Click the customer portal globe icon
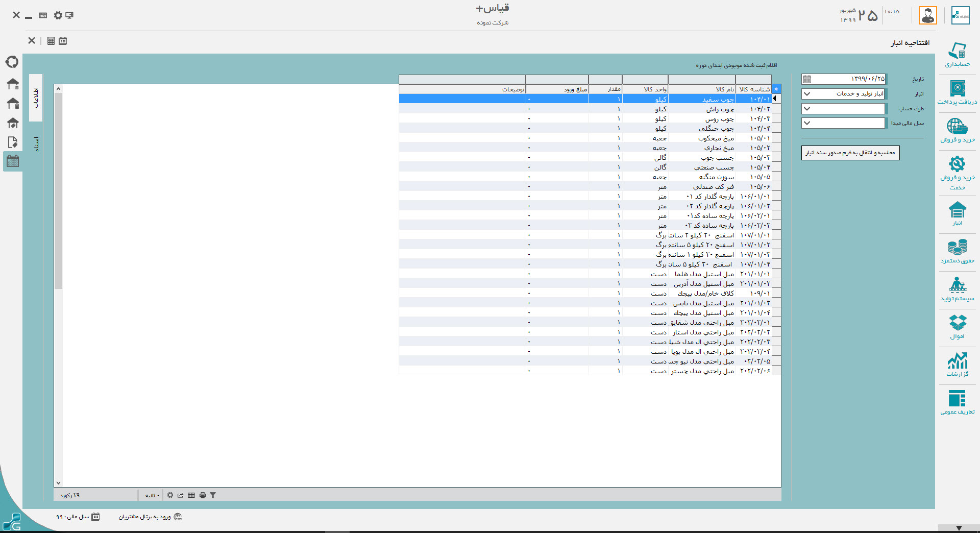This screenshot has height=533, width=980. click(178, 517)
